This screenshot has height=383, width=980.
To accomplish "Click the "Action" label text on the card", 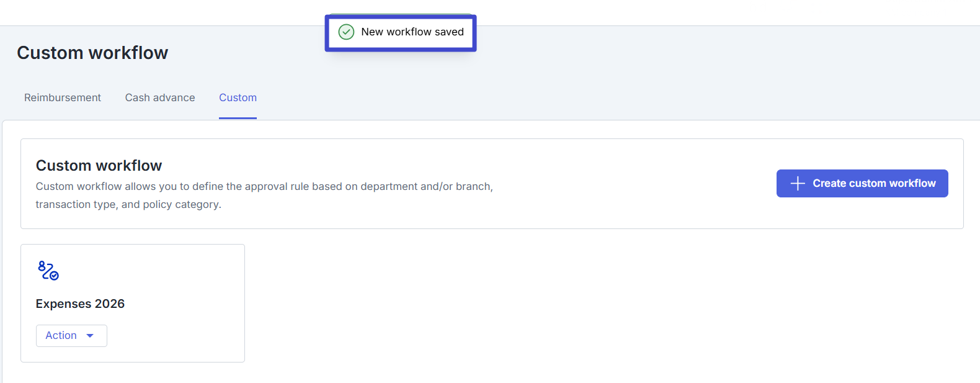I will [x=61, y=335].
